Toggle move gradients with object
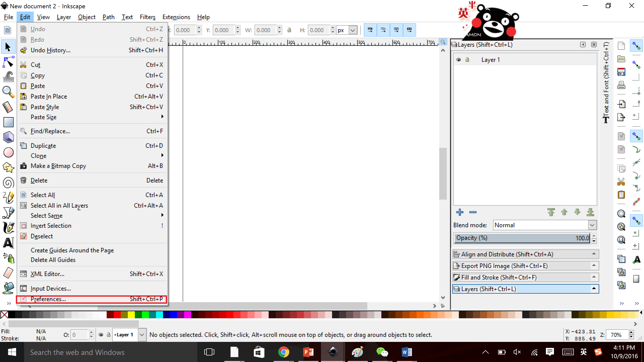 pyautogui.click(x=396, y=30)
